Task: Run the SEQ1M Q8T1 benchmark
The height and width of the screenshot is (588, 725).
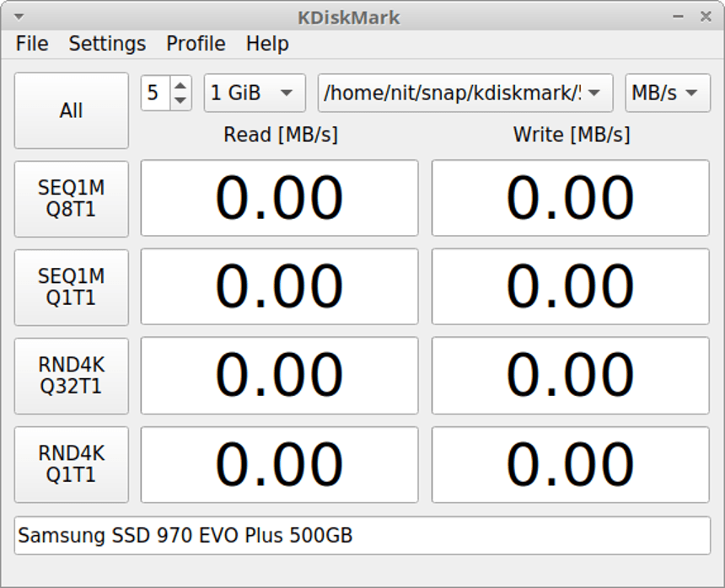Action: pos(71,199)
